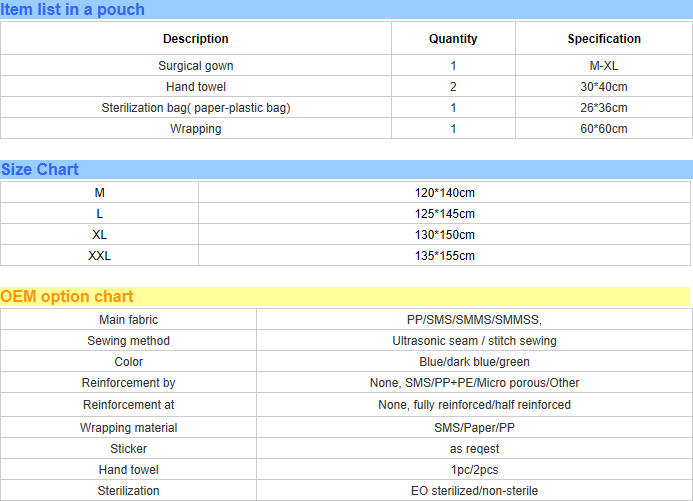The image size is (693, 501).
Task: Select the EO sterilized/non-sterile cell
Action: coord(474,491)
